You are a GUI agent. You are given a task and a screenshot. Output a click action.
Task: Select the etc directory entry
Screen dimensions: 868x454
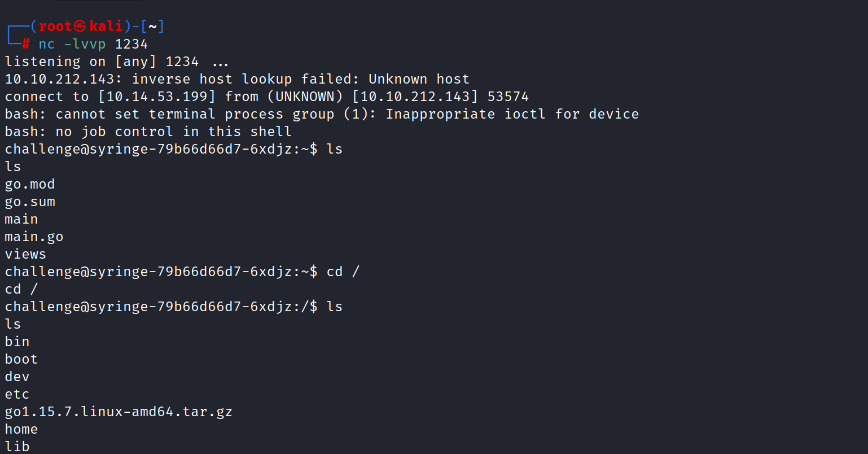17,394
